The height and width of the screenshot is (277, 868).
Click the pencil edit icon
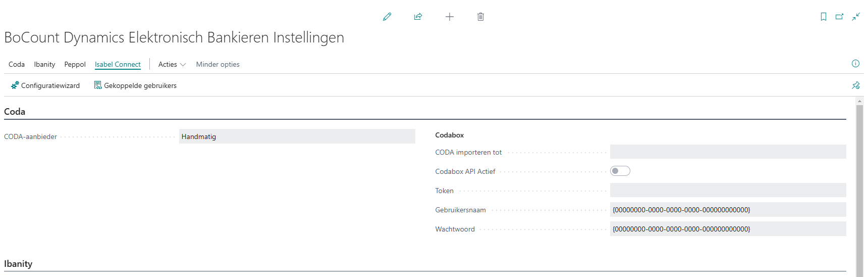[x=387, y=17]
